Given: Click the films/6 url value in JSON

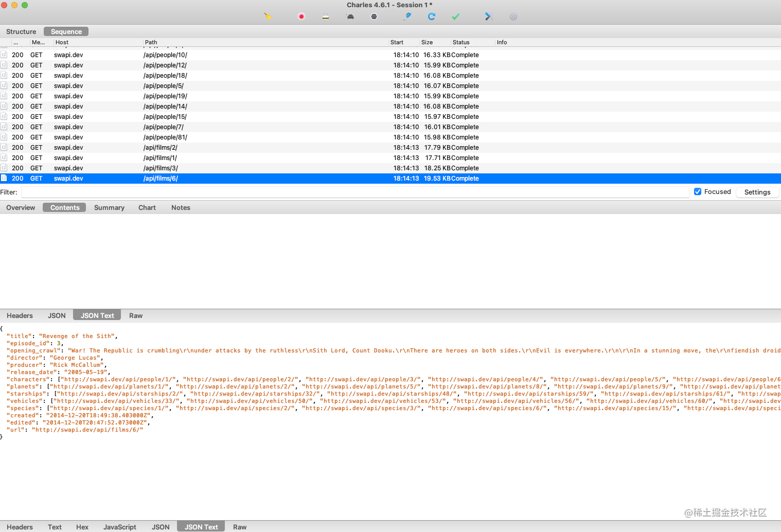Looking at the screenshot, I should pos(87,430).
